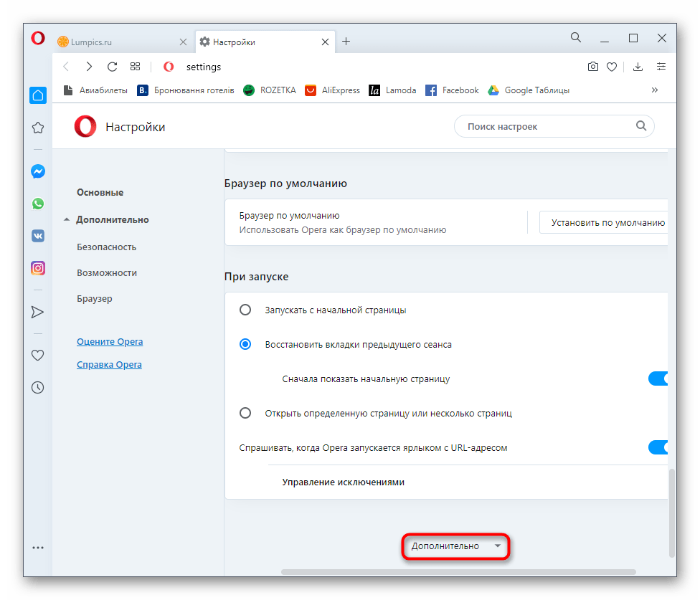
Task: Open Безопасность settings section
Action: [106, 247]
